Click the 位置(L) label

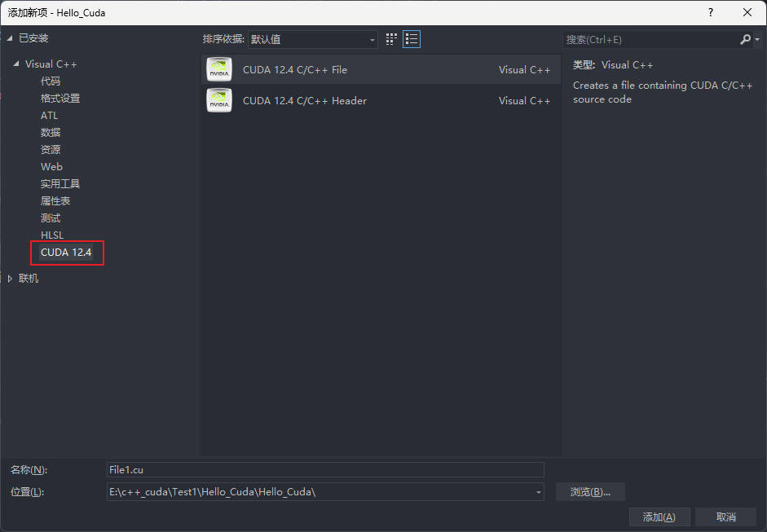coord(28,492)
